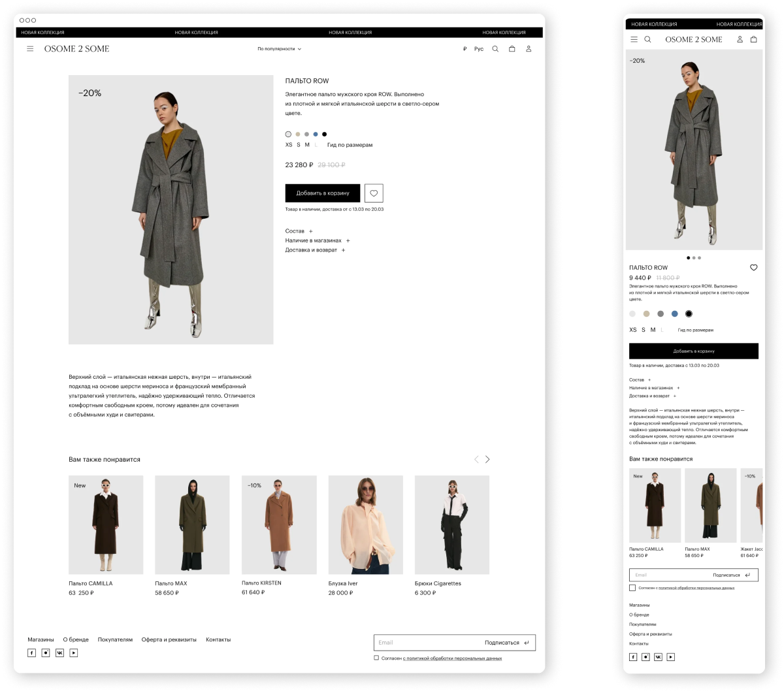The height and width of the screenshot is (693, 784).
Task: Open Facebook icon in desktop footer
Action: pyautogui.click(x=31, y=653)
